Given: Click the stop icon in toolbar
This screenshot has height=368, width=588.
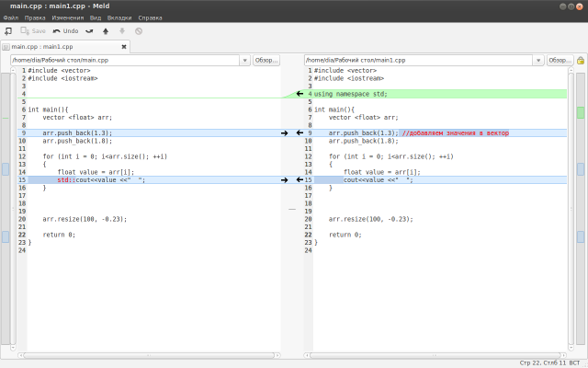Looking at the screenshot, I should point(139,31).
